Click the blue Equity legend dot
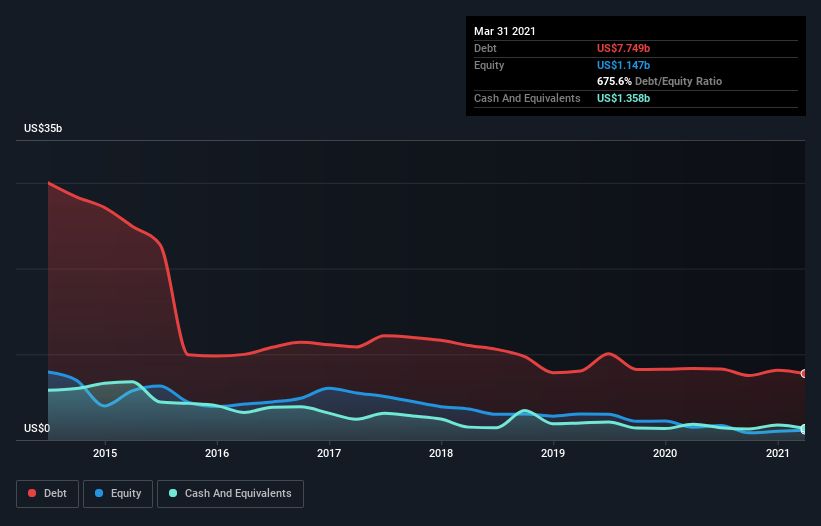This screenshot has height=526, width=821. pos(99,493)
